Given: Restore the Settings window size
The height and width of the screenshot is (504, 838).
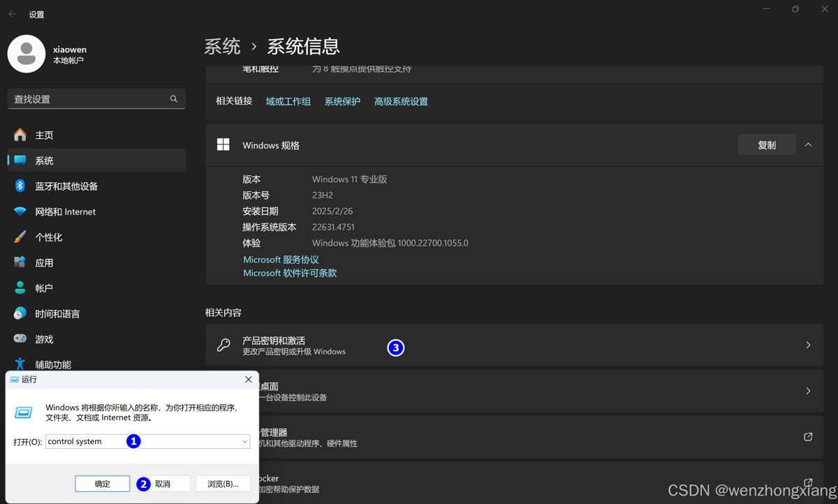Looking at the screenshot, I should 795,9.
